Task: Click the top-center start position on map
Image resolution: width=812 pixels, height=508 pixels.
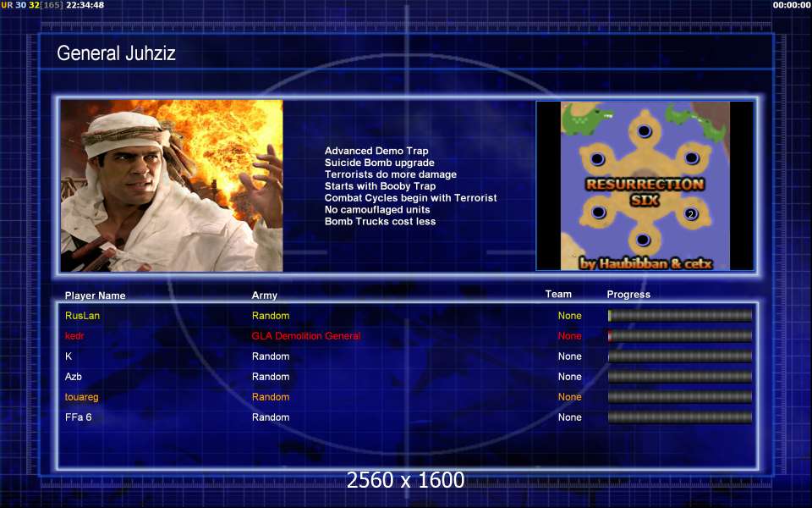Action: coord(644,130)
